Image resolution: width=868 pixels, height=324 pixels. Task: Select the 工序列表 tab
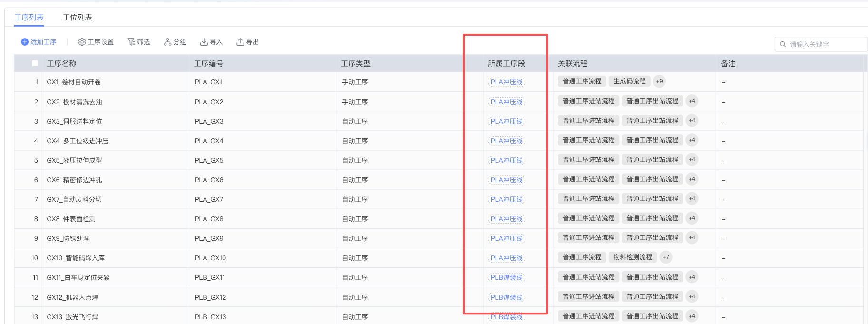[x=29, y=18]
